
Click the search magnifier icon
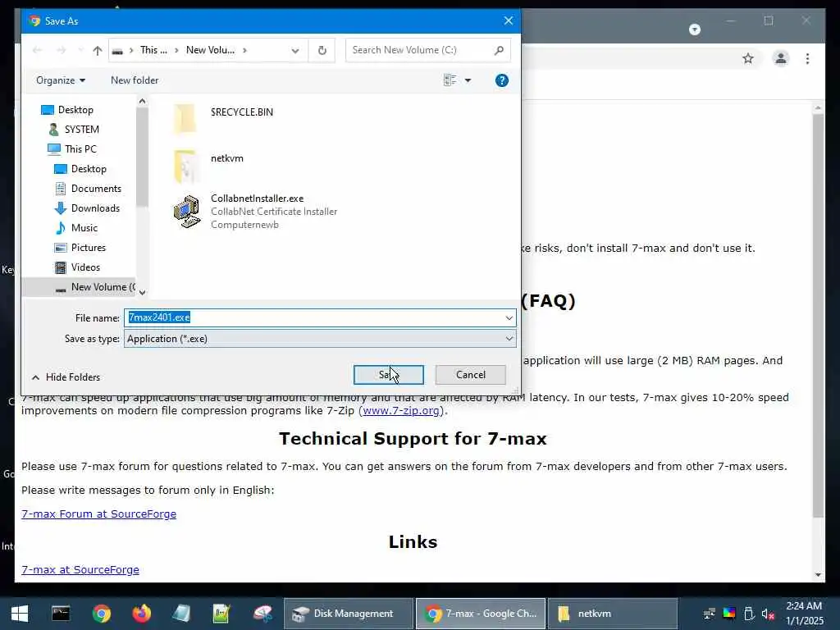click(499, 50)
